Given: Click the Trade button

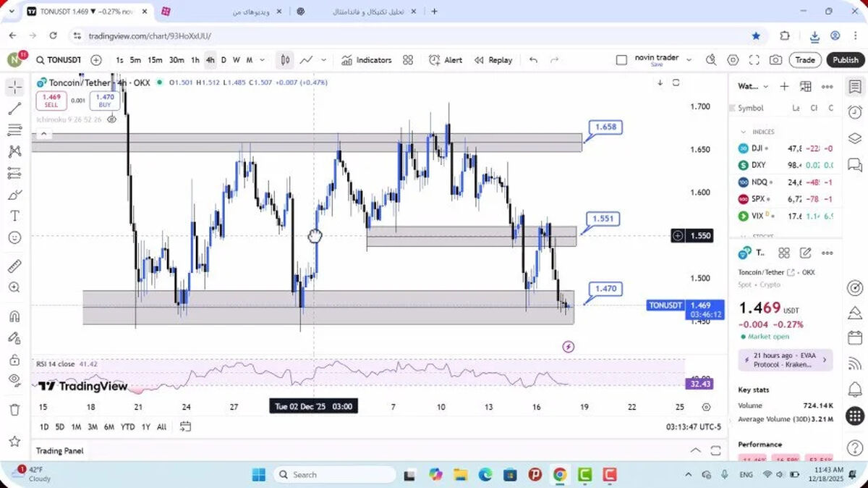Looking at the screenshot, I should [x=805, y=60].
